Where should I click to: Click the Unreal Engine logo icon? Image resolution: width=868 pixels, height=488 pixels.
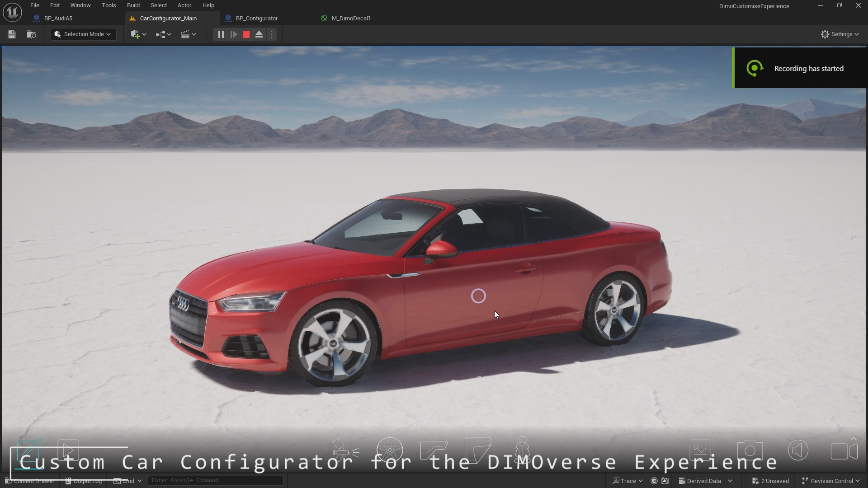point(12,12)
